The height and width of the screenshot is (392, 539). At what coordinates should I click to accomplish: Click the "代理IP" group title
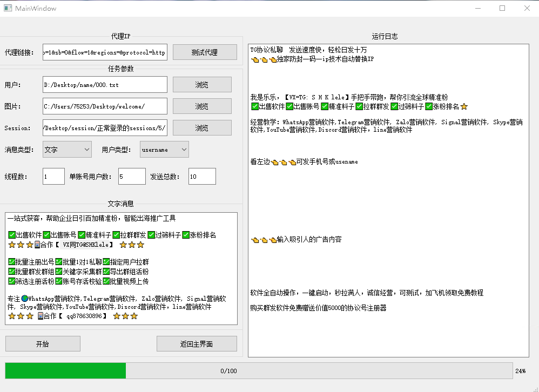tap(120, 36)
